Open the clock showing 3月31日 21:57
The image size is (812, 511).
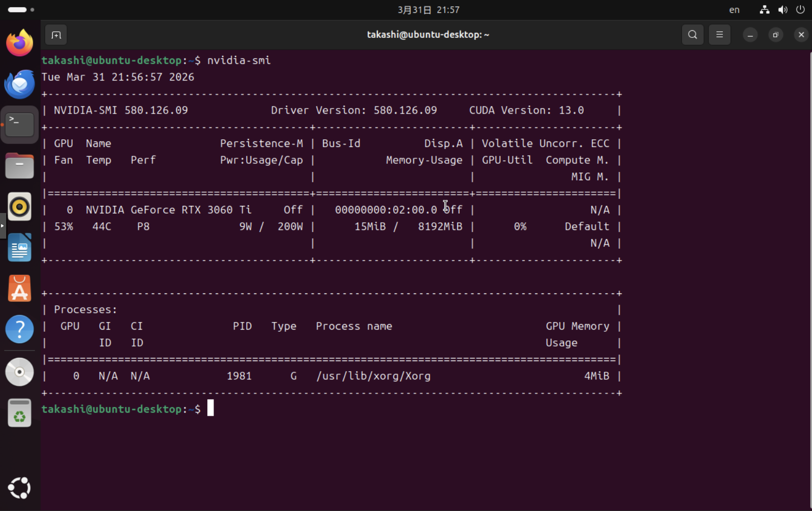click(x=429, y=10)
